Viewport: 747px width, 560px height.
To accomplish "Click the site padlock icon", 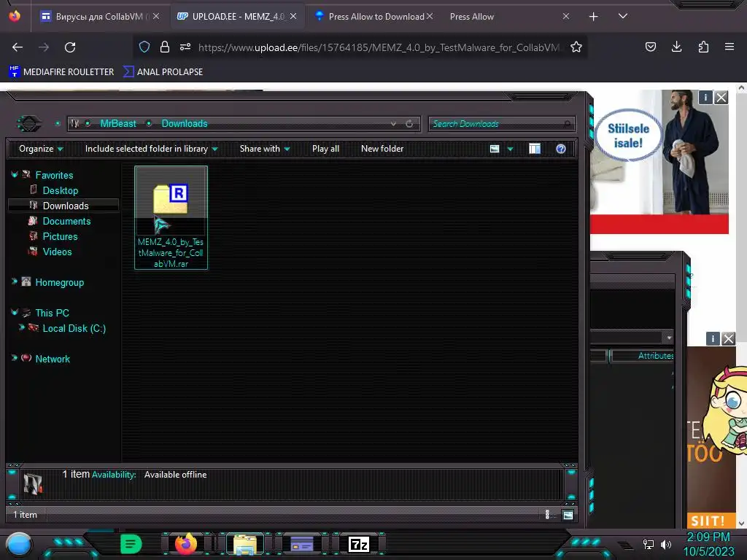I will [x=165, y=47].
